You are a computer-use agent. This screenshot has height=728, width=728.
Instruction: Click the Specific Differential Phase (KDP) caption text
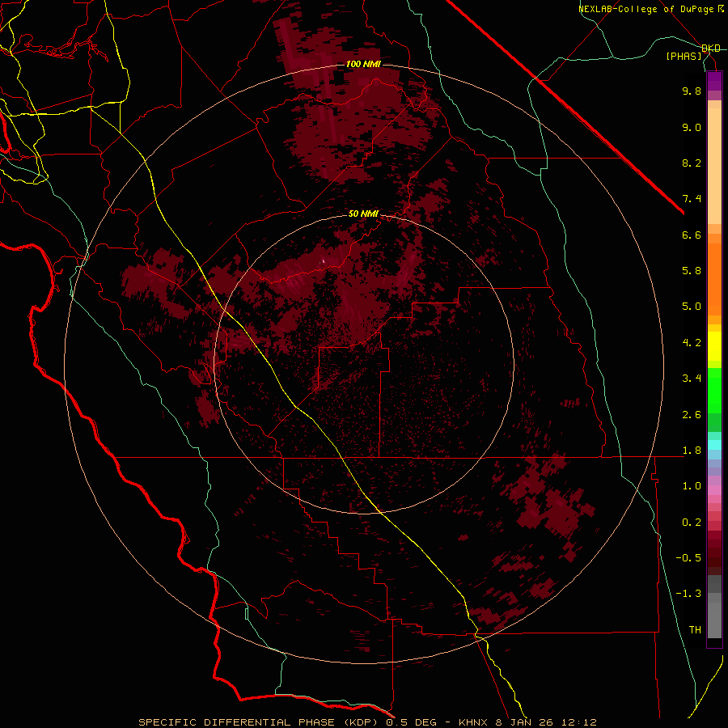(256, 722)
